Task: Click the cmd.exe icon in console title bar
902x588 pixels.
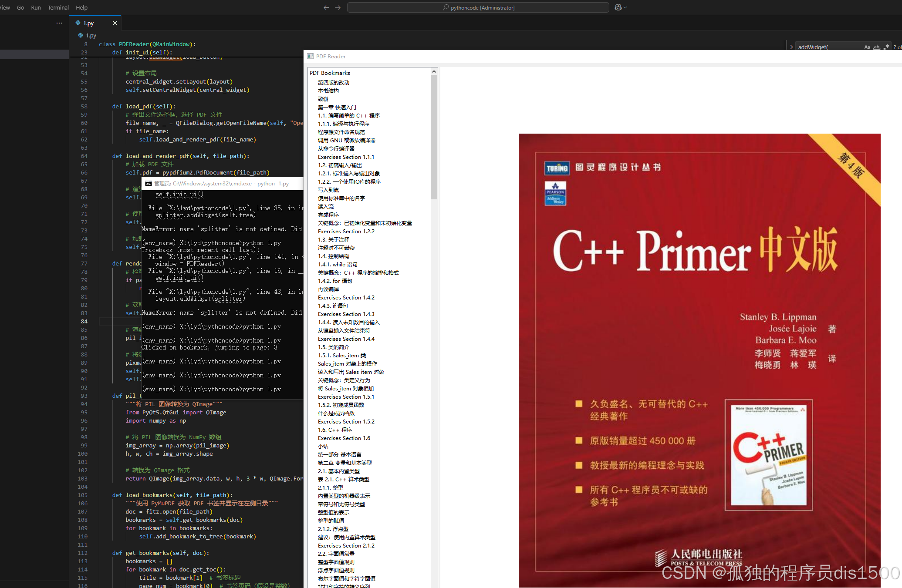Action: point(148,183)
